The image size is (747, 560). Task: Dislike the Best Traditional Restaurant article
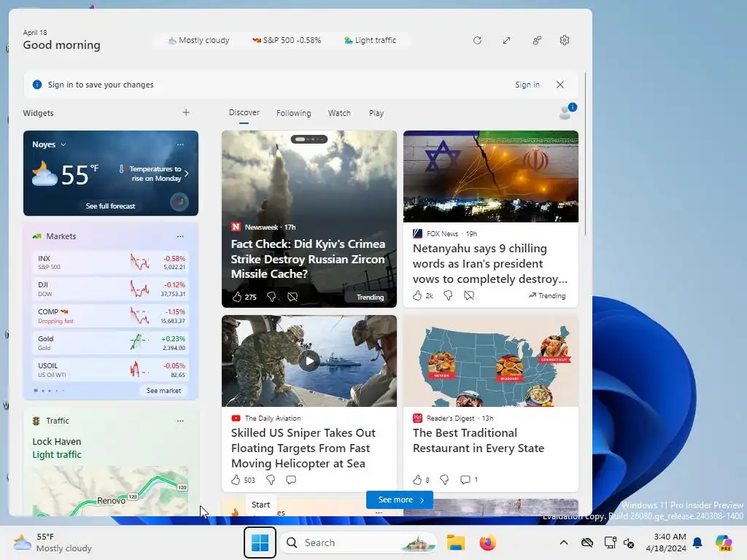pos(444,480)
